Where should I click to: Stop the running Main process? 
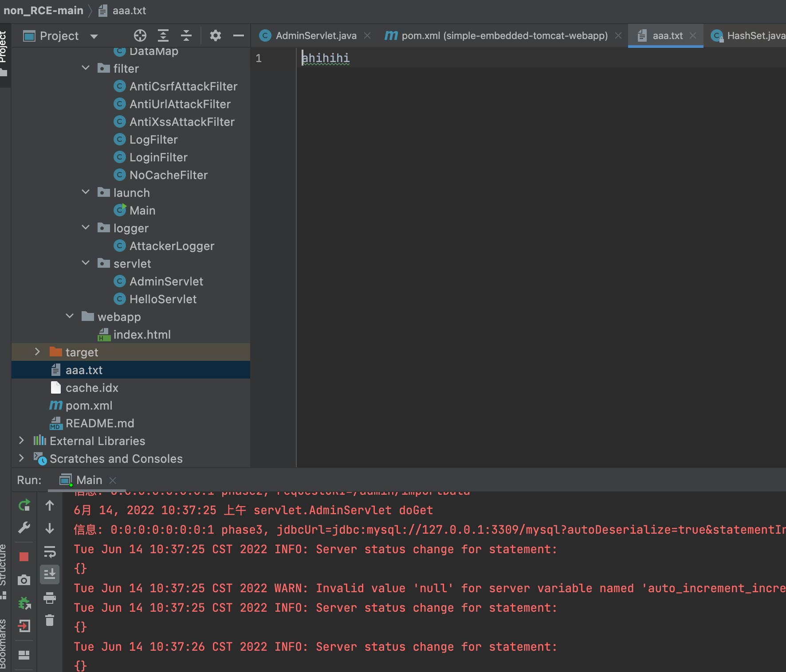pyautogui.click(x=24, y=557)
